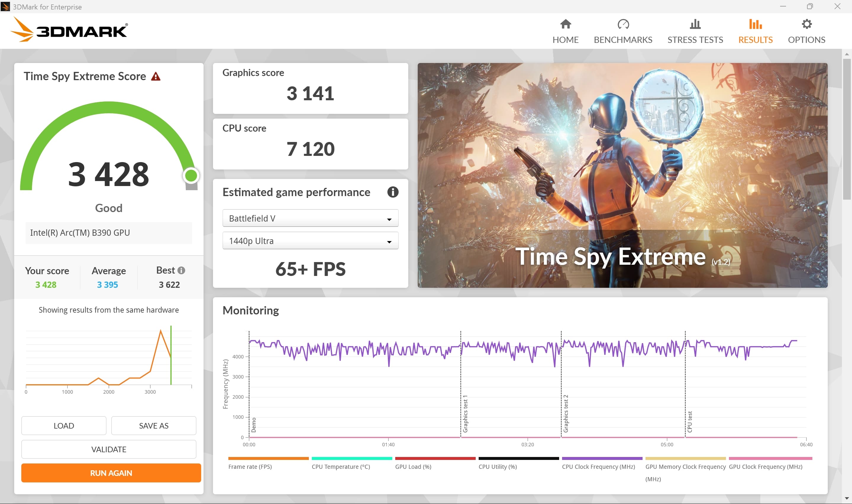This screenshot has width=852, height=504.
Task: Click the VALIDATE button
Action: coord(109,449)
